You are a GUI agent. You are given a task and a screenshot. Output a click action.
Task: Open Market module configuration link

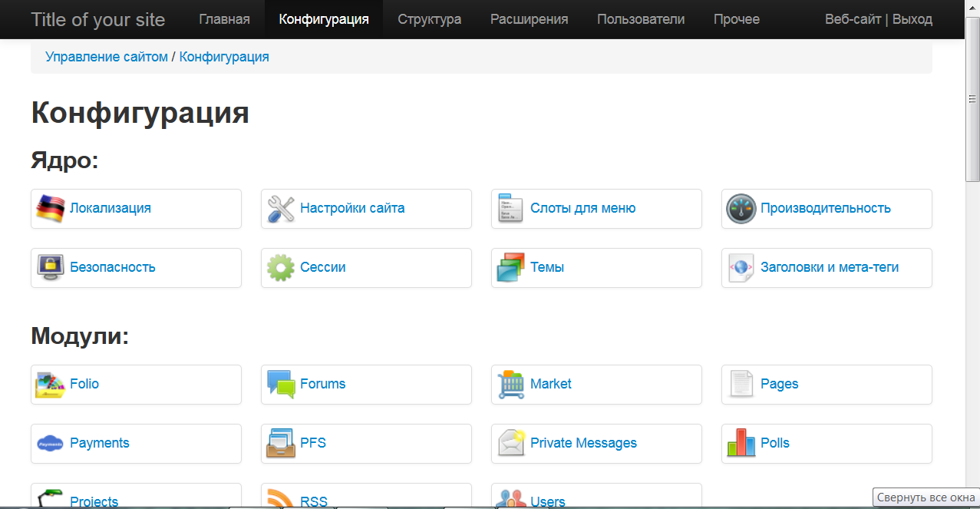point(551,384)
